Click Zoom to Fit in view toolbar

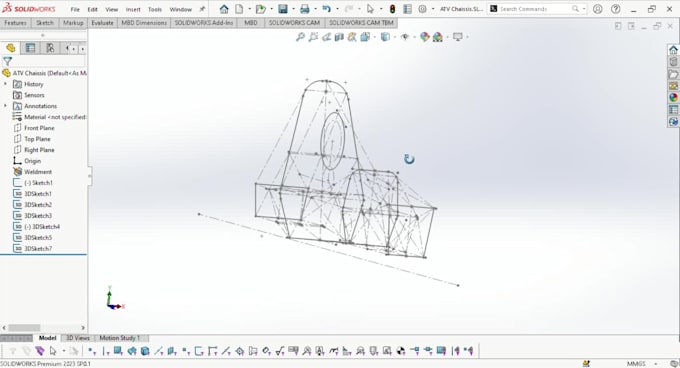pos(300,37)
